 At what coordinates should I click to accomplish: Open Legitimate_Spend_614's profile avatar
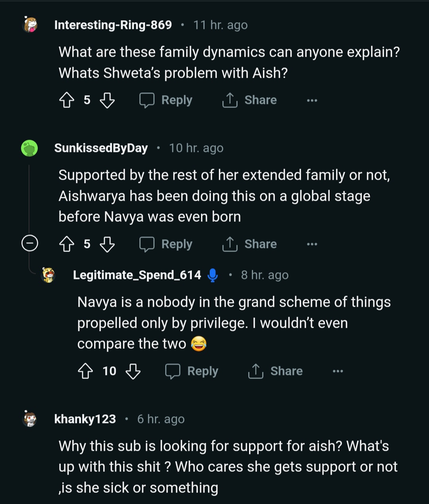click(48, 275)
